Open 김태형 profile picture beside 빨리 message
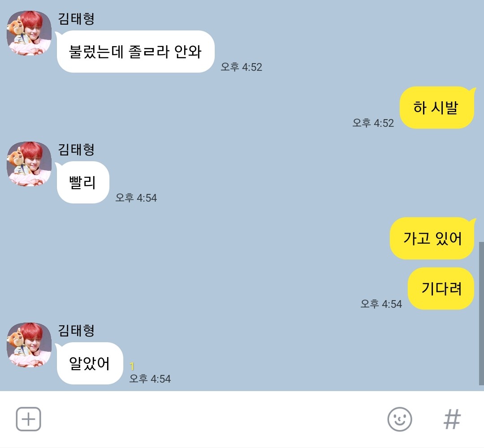 click(x=29, y=164)
